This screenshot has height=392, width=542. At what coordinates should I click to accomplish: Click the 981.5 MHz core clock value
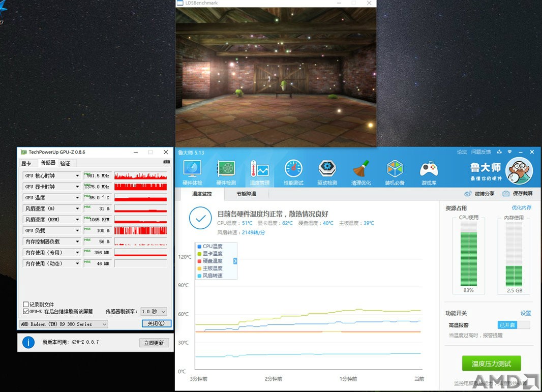tap(98, 175)
